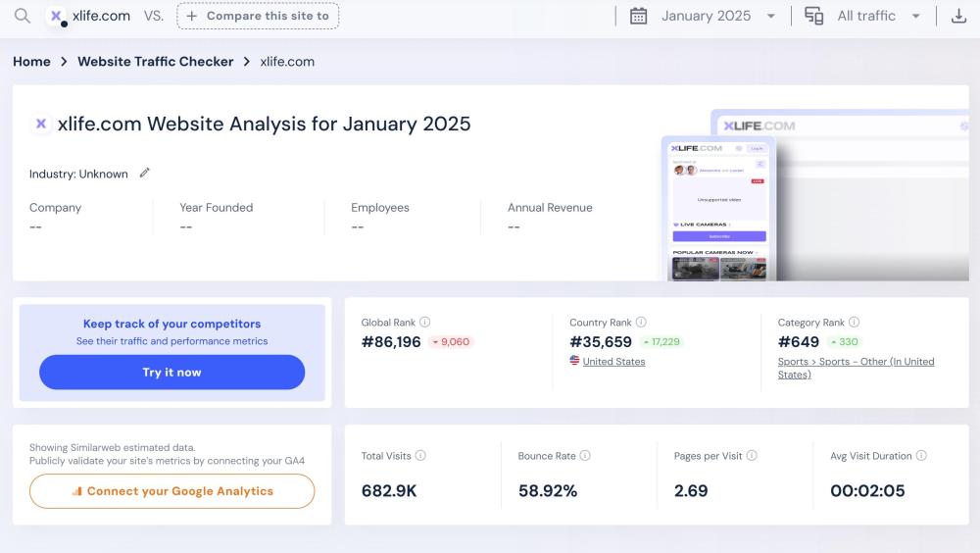
Task: Click the Category Rank info icon
Action: click(855, 322)
